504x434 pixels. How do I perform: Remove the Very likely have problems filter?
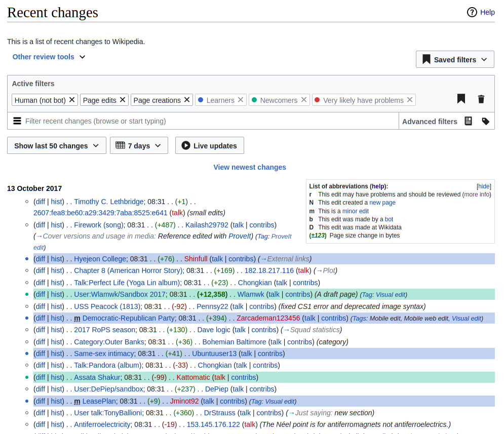(410, 100)
